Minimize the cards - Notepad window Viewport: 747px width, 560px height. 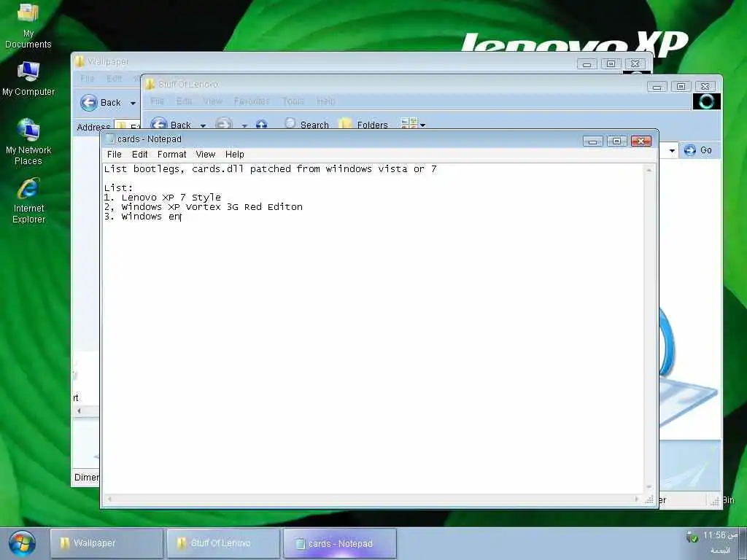[x=592, y=141]
